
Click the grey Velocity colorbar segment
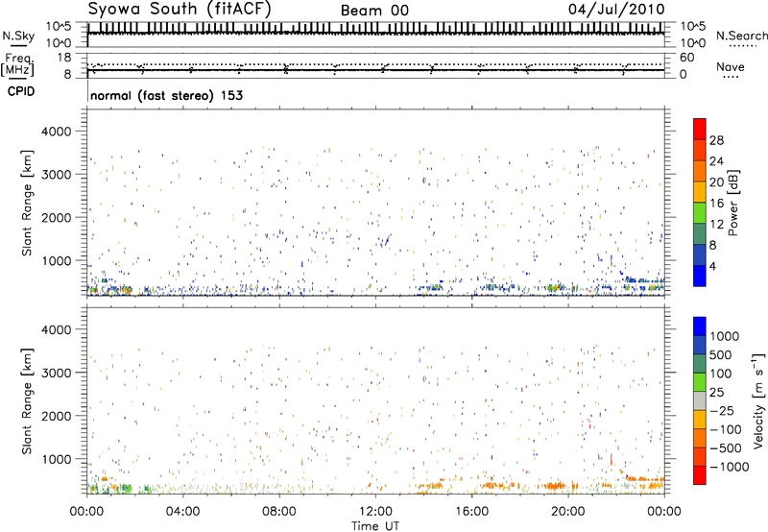[x=700, y=400]
